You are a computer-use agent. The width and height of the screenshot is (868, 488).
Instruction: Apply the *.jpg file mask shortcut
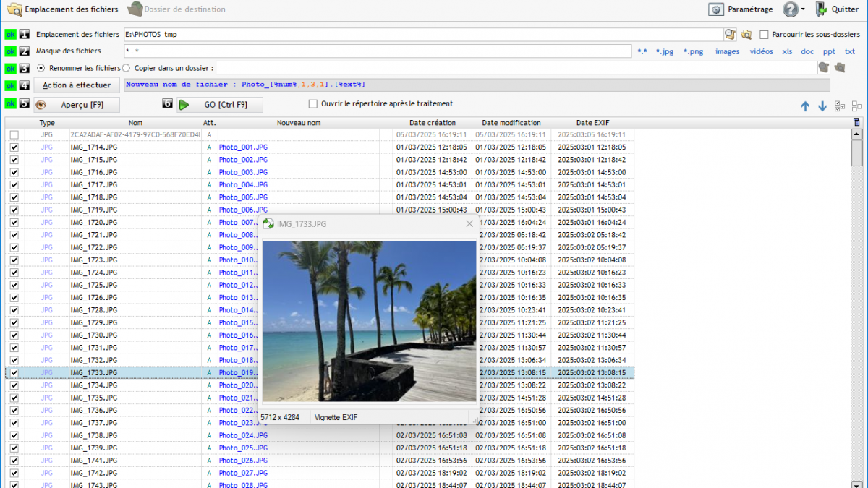point(665,51)
